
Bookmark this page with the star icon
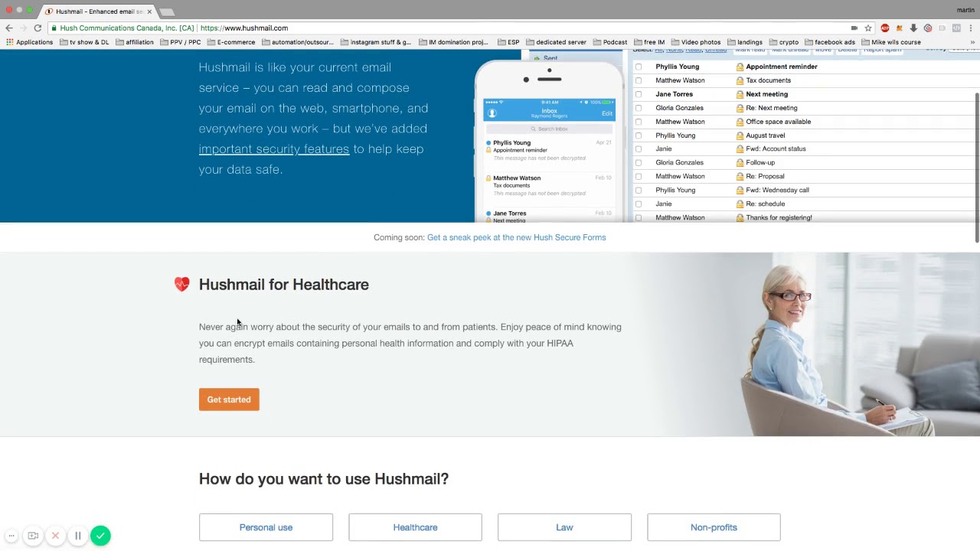point(868,28)
